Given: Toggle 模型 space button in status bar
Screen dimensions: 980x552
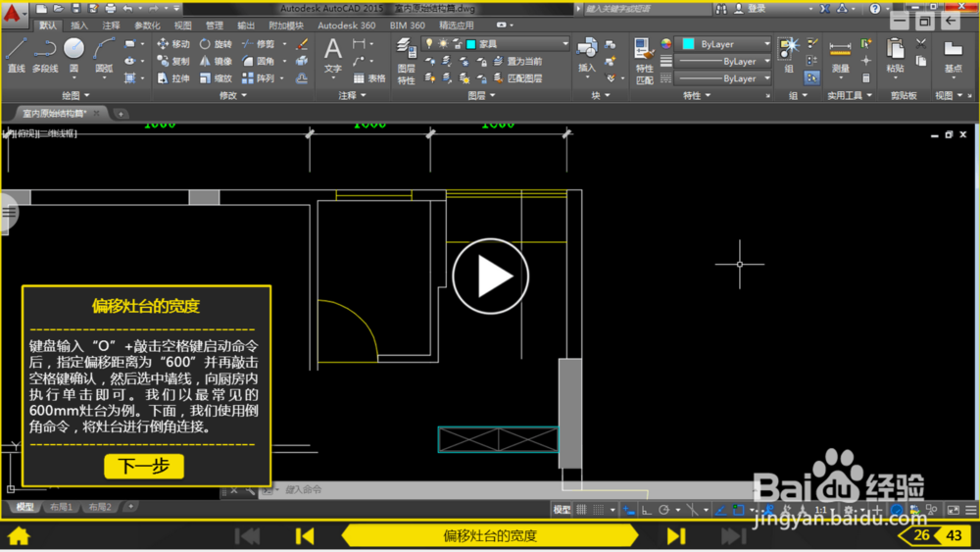Looking at the screenshot, I should pos(562,510).
